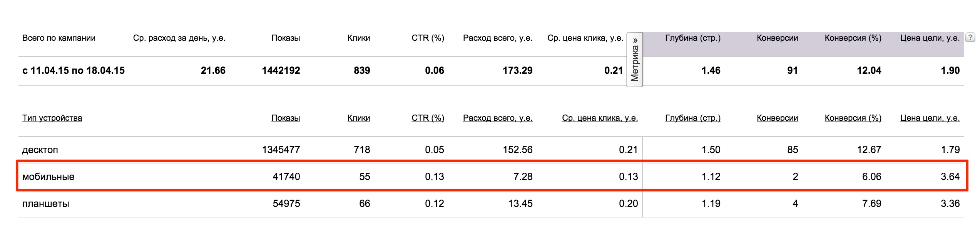Sort by Конверсии column link
The height and width of the screenshot is (230, 980).
pos(777,118)
